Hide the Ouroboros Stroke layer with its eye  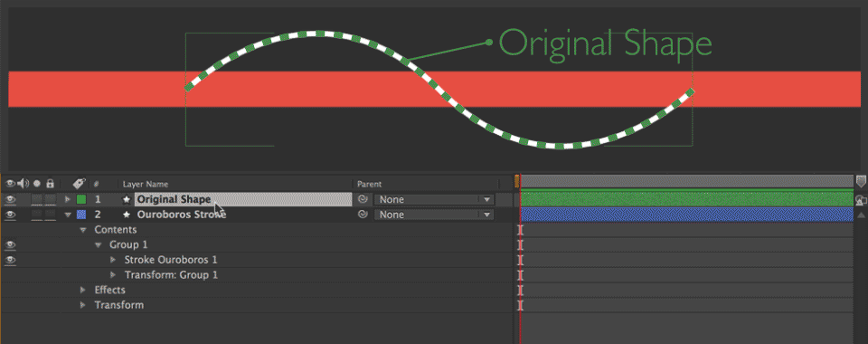click(11, 215)
